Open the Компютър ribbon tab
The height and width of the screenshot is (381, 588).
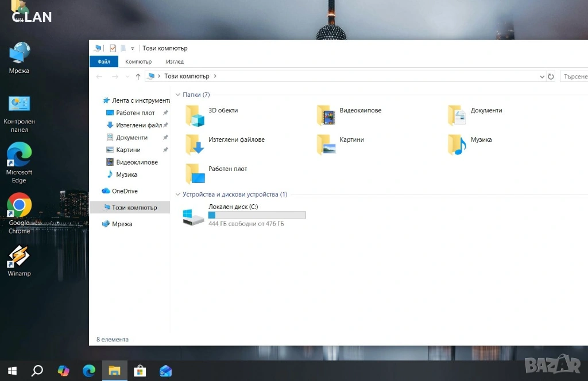(138, 61)
